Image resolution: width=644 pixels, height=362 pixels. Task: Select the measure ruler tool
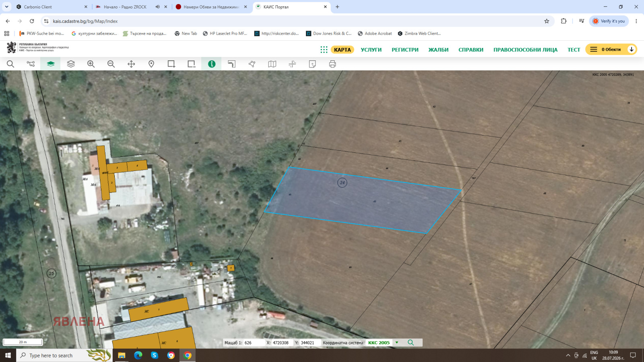[232, 64]
